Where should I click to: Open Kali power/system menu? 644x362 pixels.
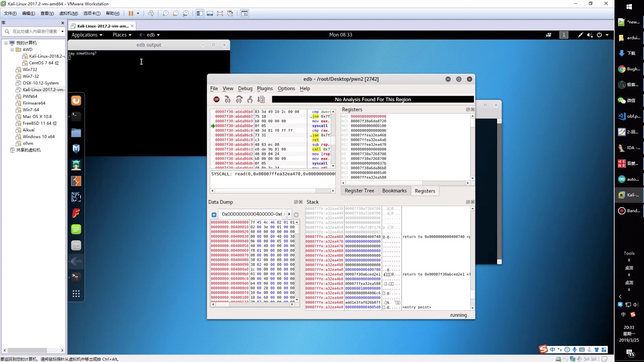599,35
